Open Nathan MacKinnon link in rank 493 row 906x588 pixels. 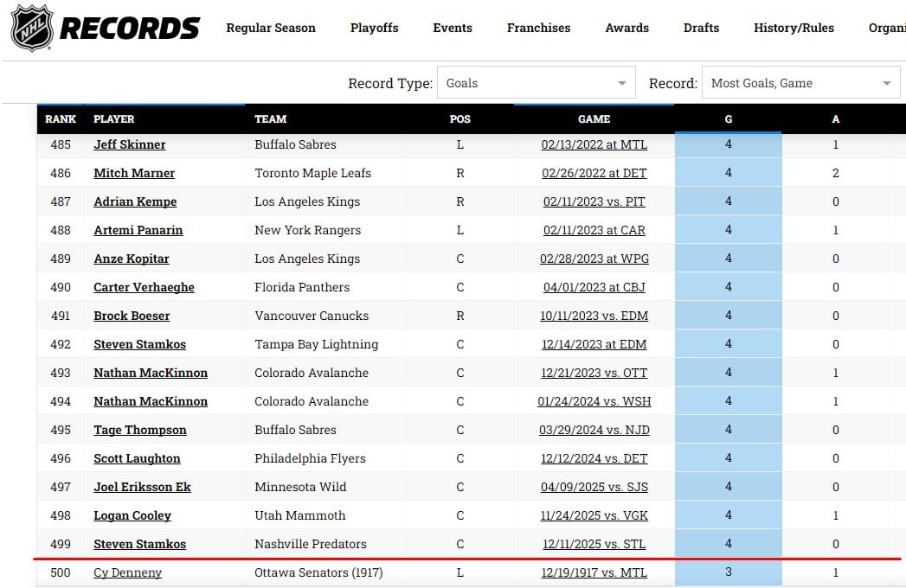pos(151,373)
